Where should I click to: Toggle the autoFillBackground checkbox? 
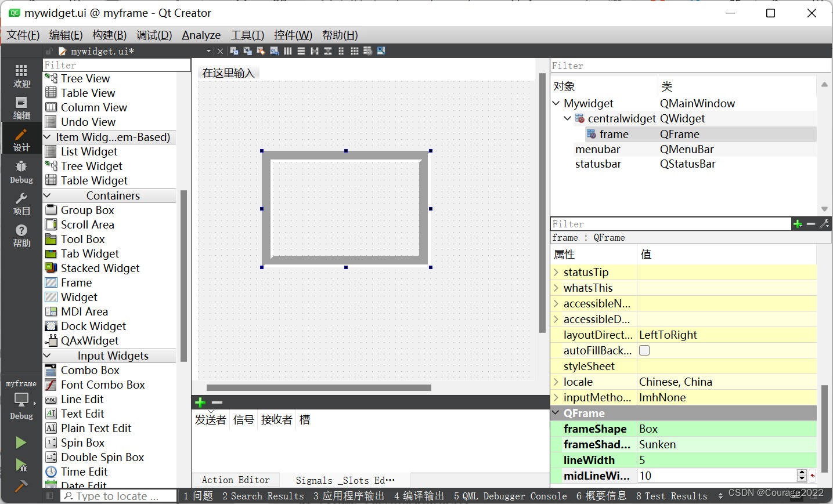tap(644, 350)
